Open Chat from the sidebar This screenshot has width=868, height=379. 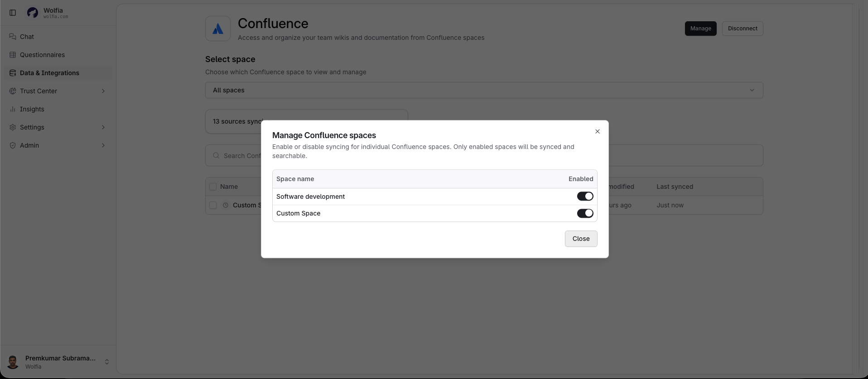click(x=58, y=37)
